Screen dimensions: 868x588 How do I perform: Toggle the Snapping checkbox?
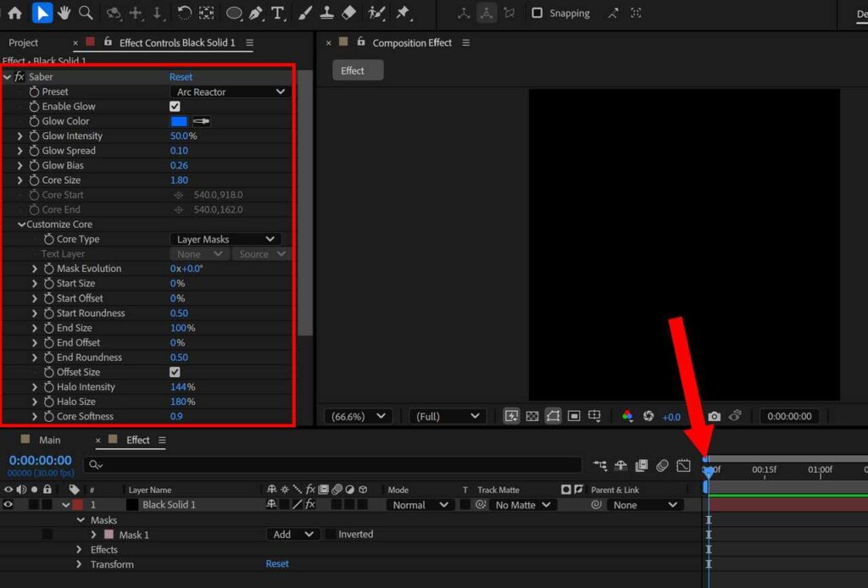pos(537,14)
